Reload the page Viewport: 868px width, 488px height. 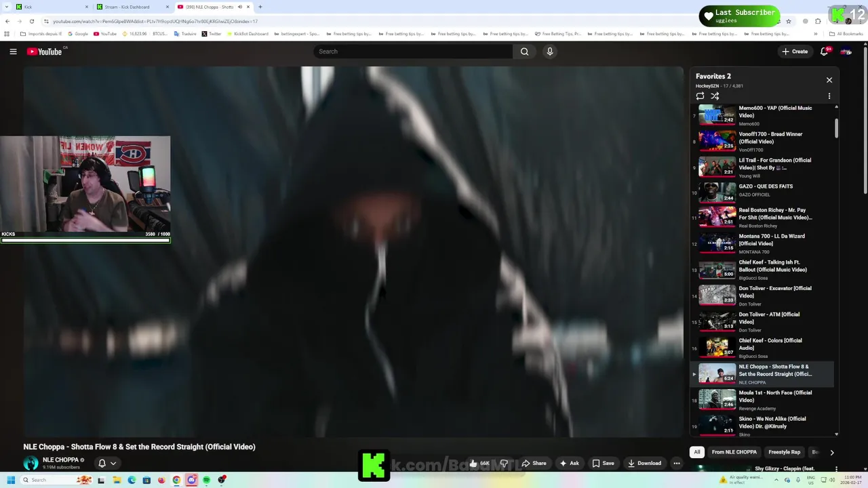31,21
